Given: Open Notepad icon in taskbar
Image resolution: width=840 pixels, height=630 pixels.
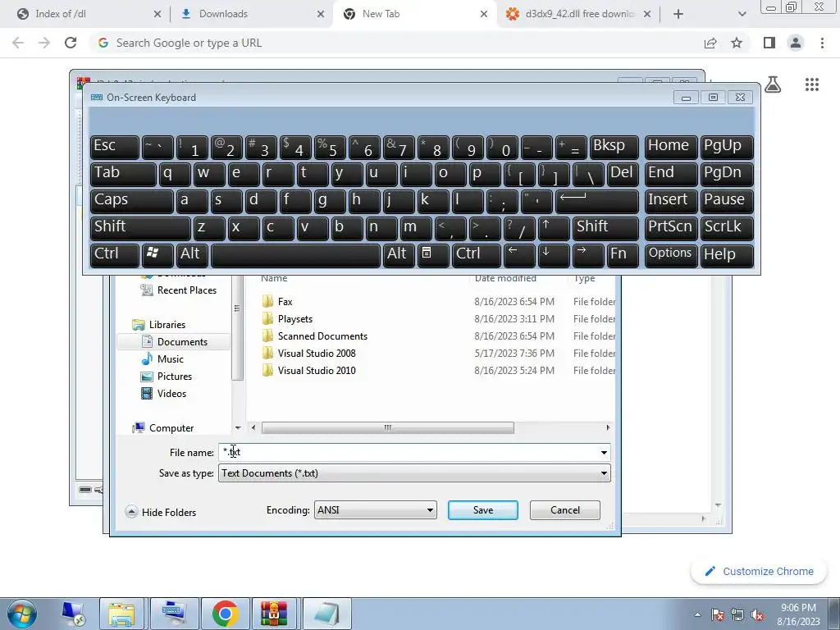Looking at the screenshot, I should click(326, 614).
